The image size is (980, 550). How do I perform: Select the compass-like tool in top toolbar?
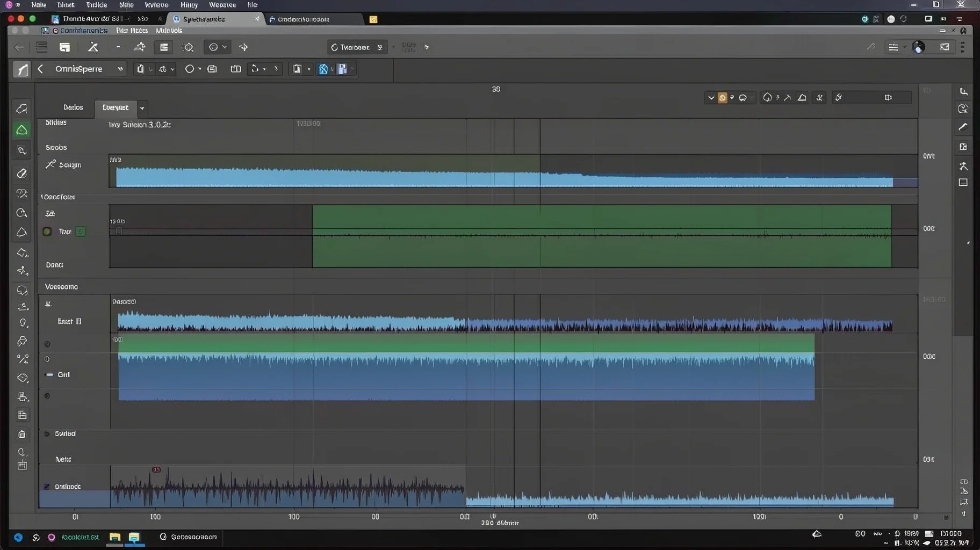coord(140,47)
